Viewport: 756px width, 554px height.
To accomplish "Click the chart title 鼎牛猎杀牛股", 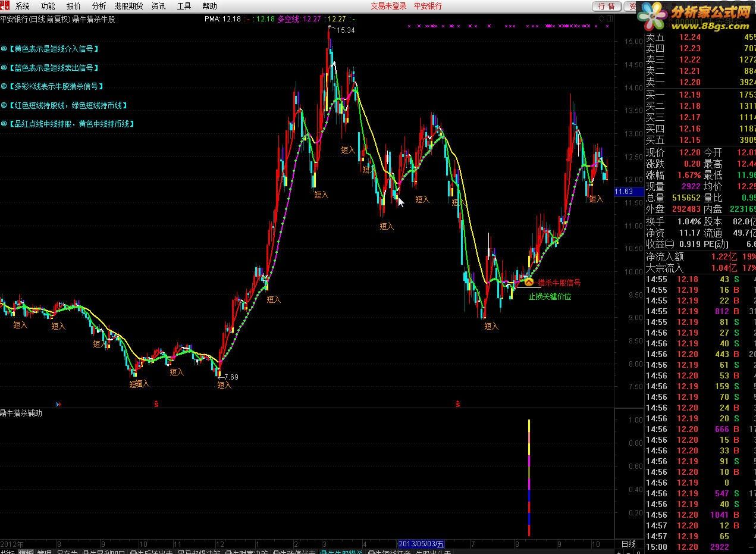I will 93,19.
